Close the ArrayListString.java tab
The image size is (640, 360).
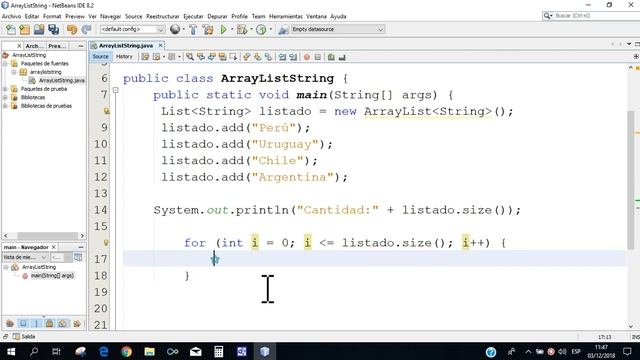point(161,46)
